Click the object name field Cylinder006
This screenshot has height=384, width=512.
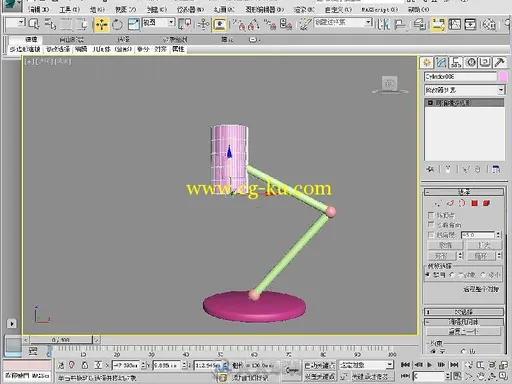pos(460,77)
